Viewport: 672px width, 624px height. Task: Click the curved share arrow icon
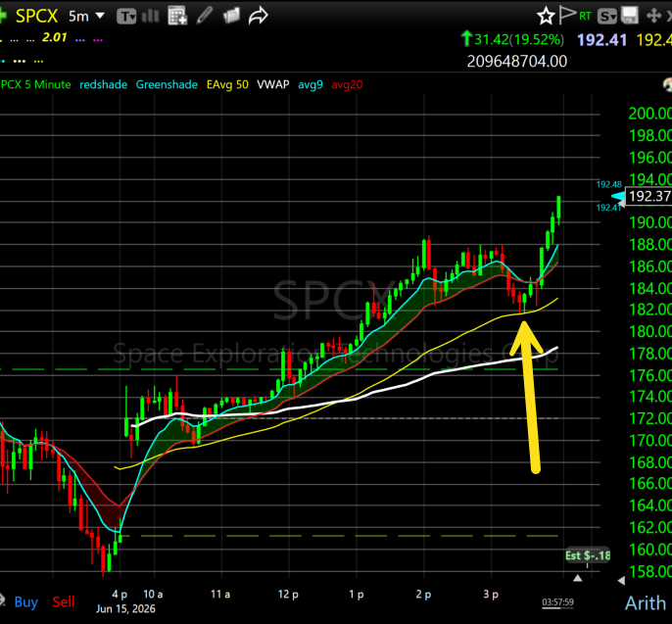coord(258,17)
